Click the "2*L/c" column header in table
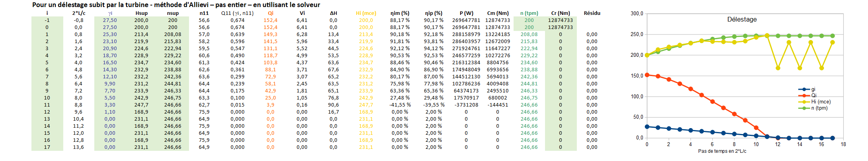Screen dimensions: 868x161 coord(79,13)
